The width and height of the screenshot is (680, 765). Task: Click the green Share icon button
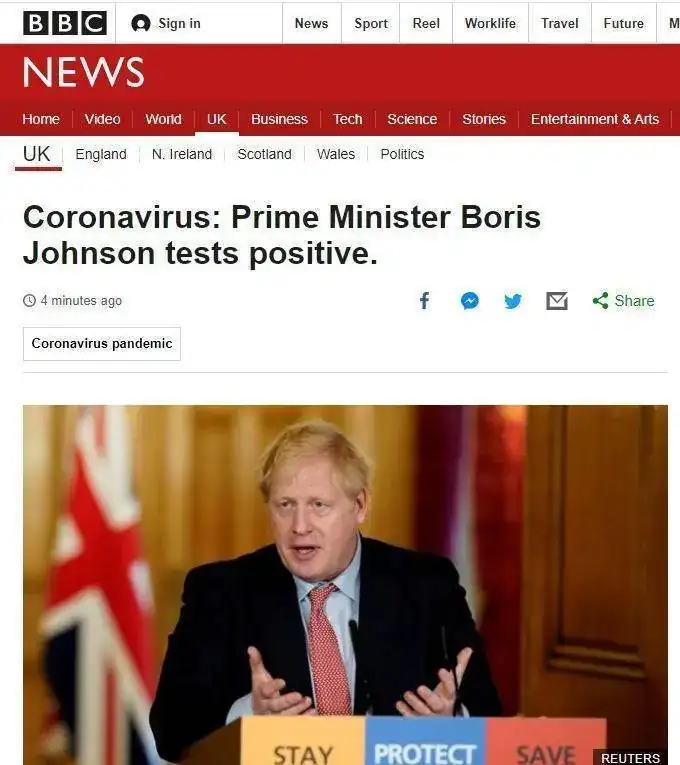[623, 301]
